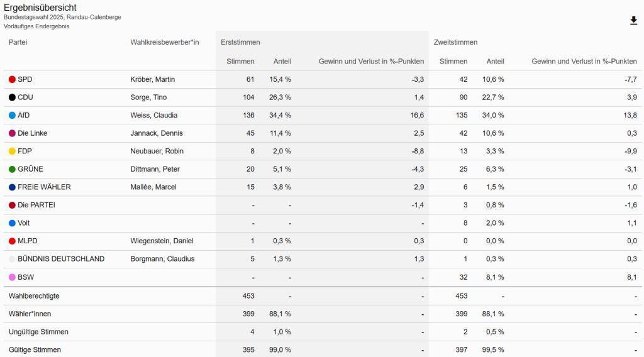Click the Volt party color dot

tap(12, 223)
